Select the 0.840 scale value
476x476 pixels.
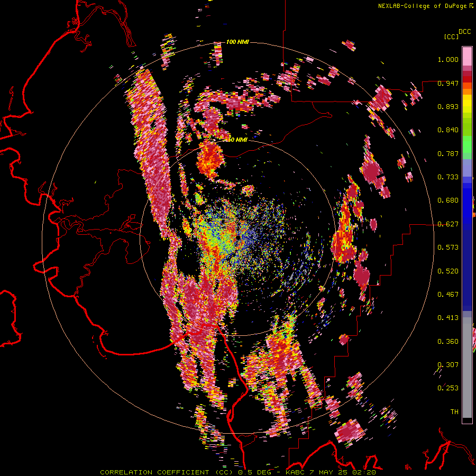[x=448, y=130]
